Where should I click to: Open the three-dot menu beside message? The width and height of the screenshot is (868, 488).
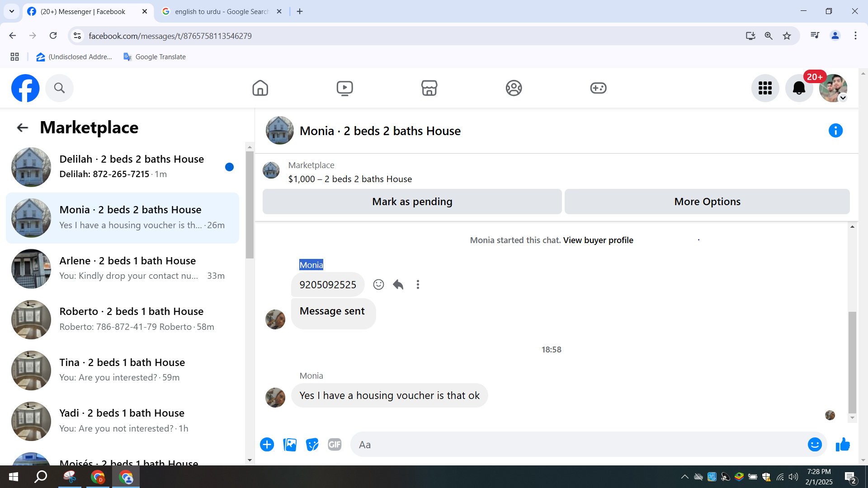pos(418,285)
